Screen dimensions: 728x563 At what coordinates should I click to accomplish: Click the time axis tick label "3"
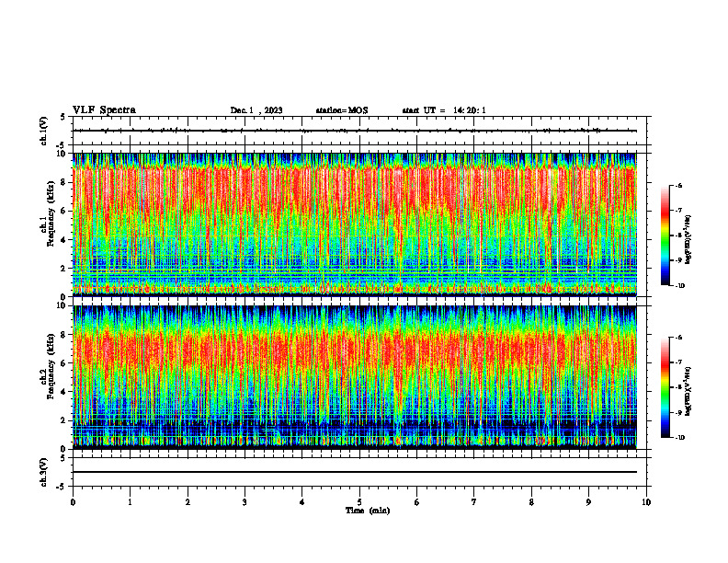[x=245, y=502]
